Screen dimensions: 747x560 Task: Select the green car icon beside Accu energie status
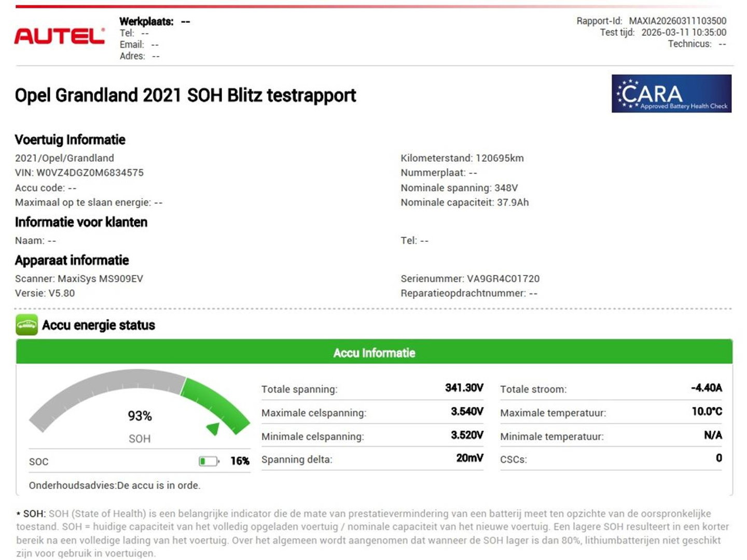tap(26, 325)
